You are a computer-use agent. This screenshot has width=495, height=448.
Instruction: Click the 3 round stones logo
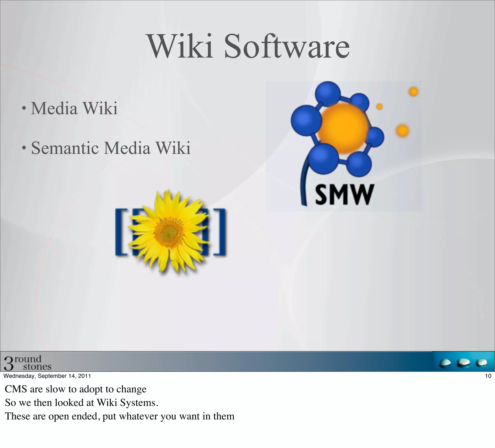[28, 362]
